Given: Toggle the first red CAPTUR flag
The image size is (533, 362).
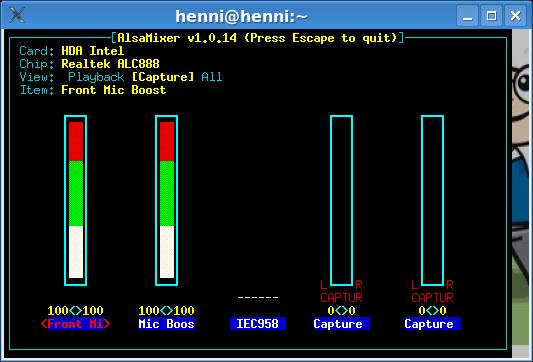Looking at the screenshot, I should (x=341, y=298).
